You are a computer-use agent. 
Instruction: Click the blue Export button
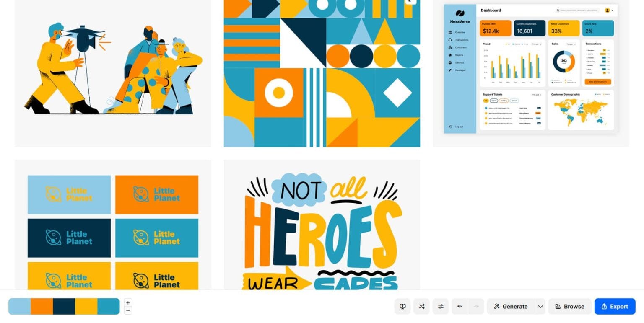[615, 306]
